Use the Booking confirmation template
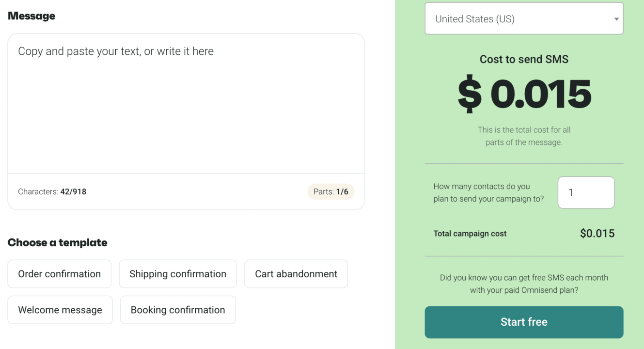 (178, 310)
